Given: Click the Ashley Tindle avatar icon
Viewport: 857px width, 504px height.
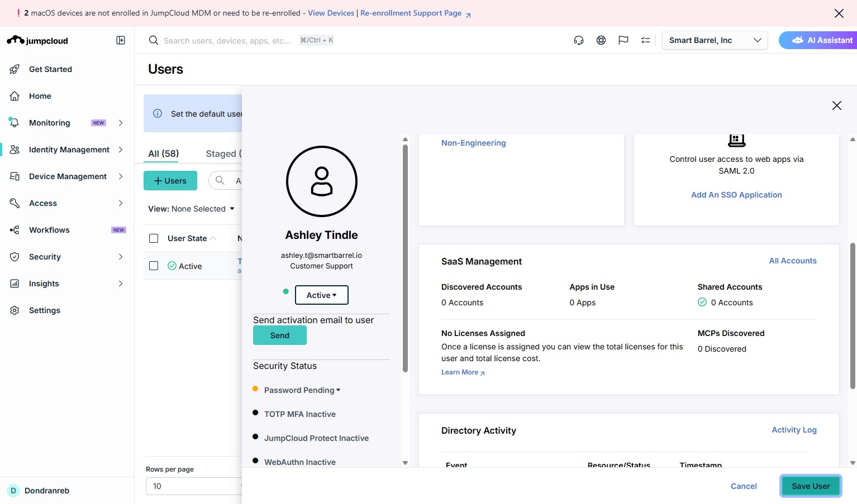Looking at the screenshot, I should [322, 181].
